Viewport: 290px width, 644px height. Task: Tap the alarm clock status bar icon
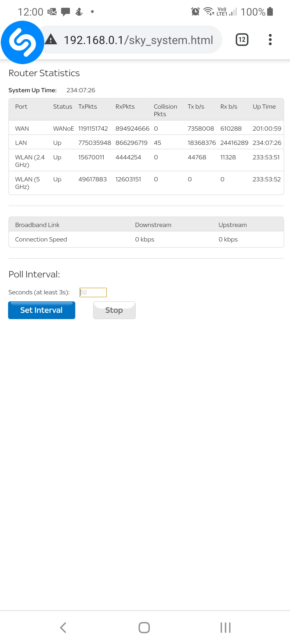pyautogui.click(x=195, y=12)
